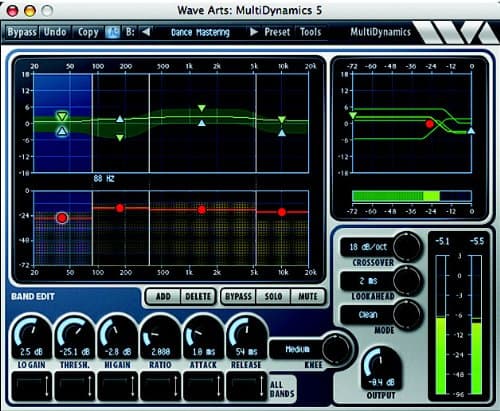Click the mid band red threshold dot
The width and height of the screenshot is (500, 411).
(x=202, y=210)
